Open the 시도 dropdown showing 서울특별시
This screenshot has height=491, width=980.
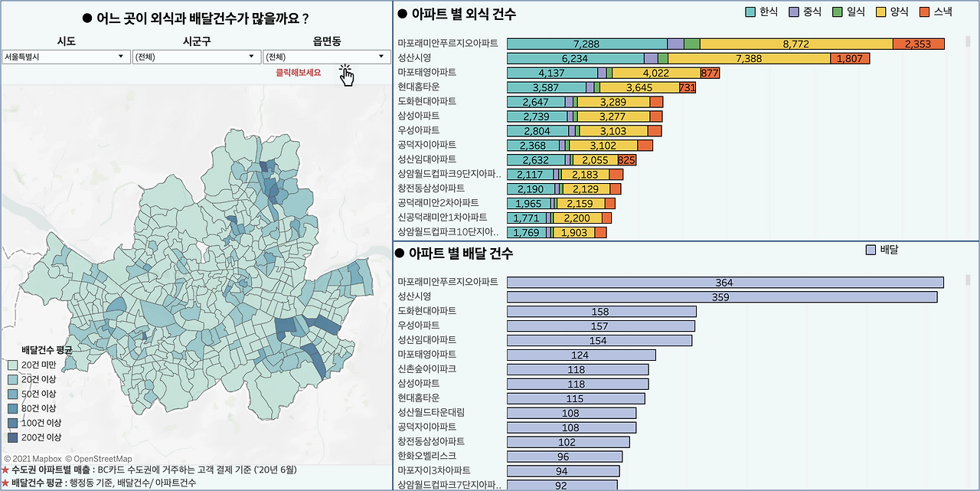coord(65,57)
